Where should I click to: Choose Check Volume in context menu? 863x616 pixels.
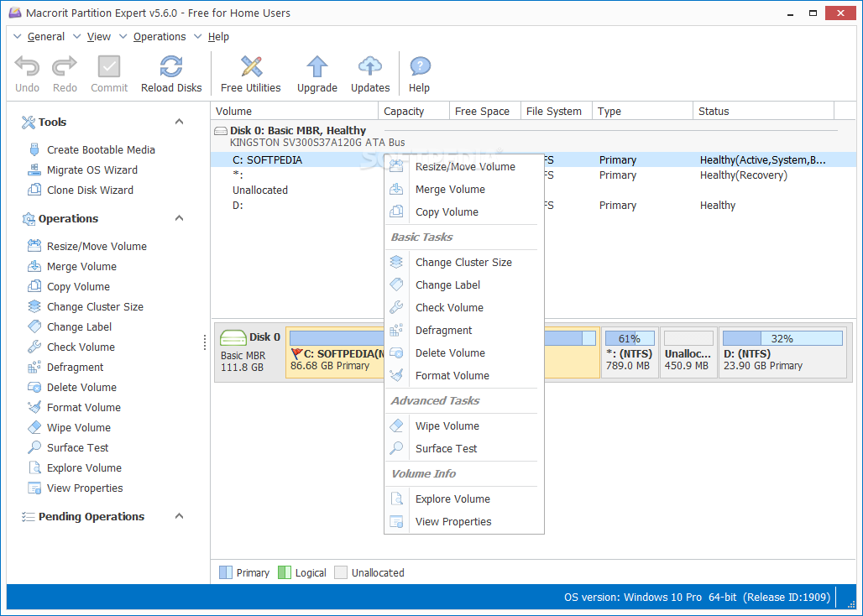coord(464,307)
